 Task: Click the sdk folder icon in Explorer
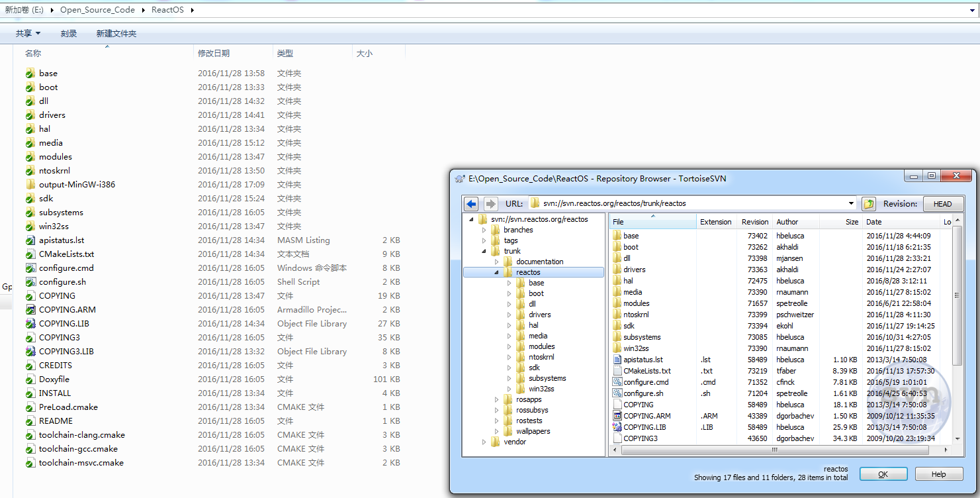[30, 198]
